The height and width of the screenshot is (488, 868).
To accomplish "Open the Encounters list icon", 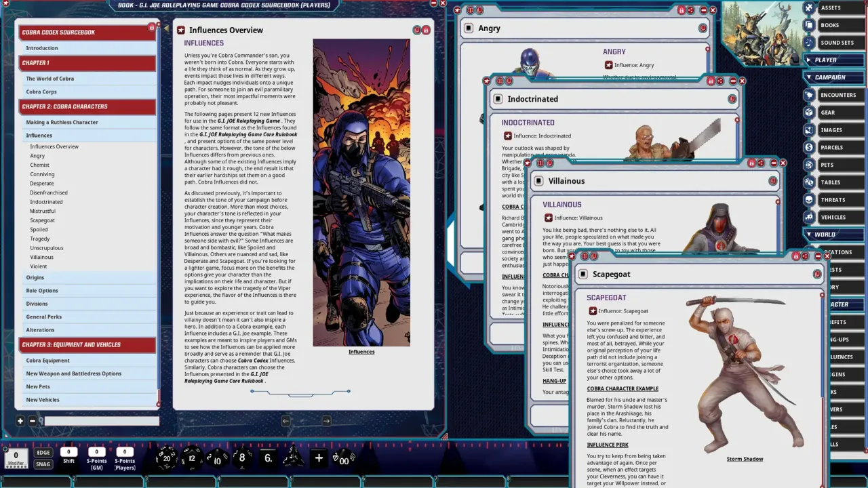I will click(809, 95).
